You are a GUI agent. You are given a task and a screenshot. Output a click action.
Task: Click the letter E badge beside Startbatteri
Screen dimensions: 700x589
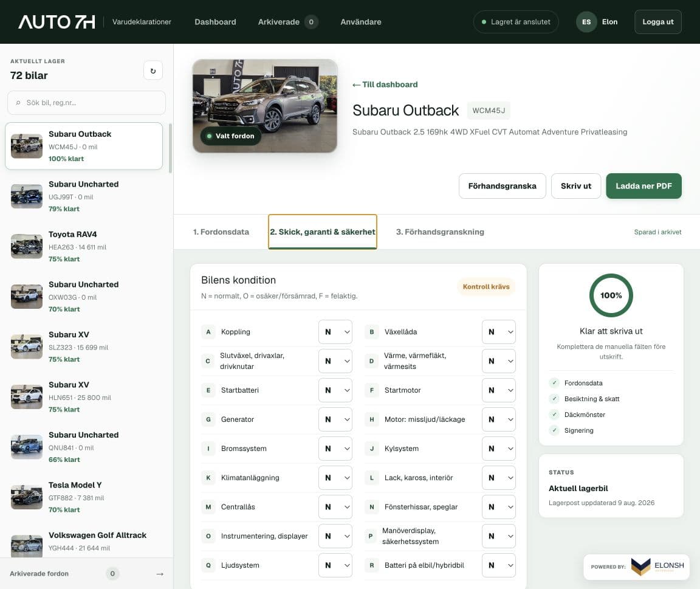(208, 390)
